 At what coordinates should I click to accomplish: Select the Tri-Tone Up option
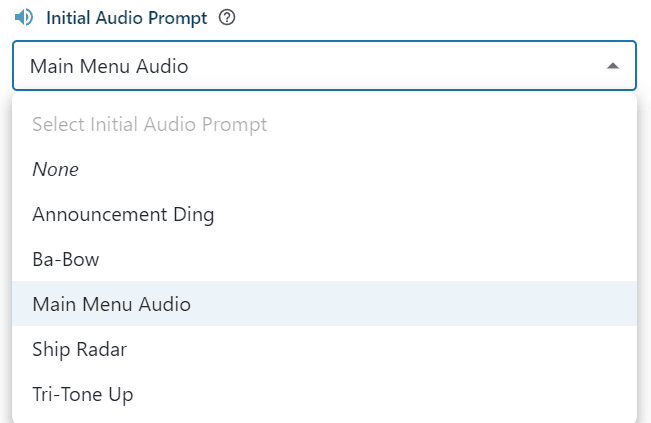pos(83,394)
